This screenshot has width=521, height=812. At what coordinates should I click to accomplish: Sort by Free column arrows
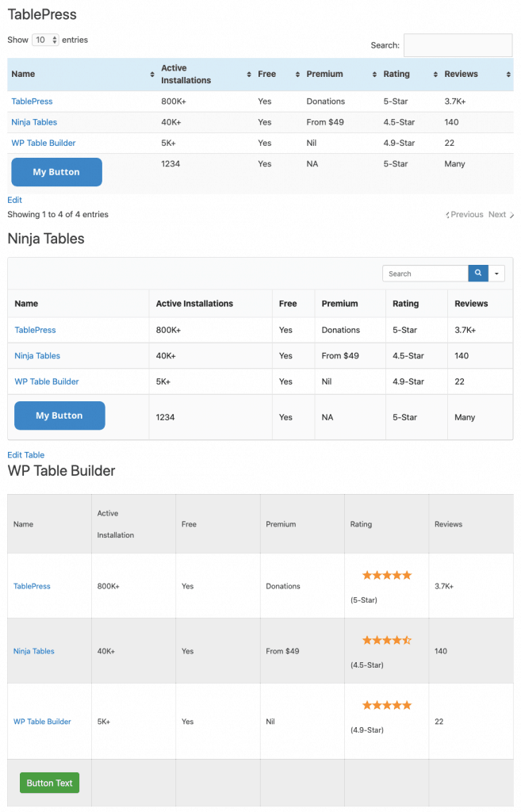pyautogui.click(x=298, y=75)
